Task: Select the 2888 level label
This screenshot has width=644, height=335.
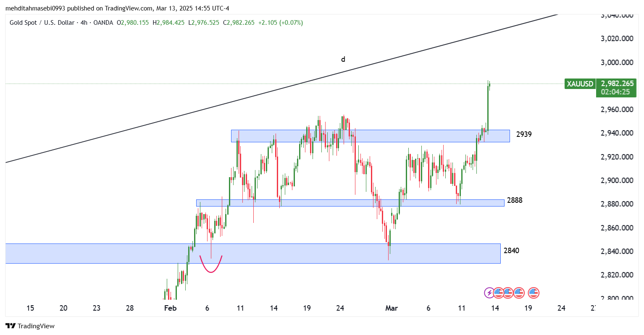Action: click(x=515, y=200)
